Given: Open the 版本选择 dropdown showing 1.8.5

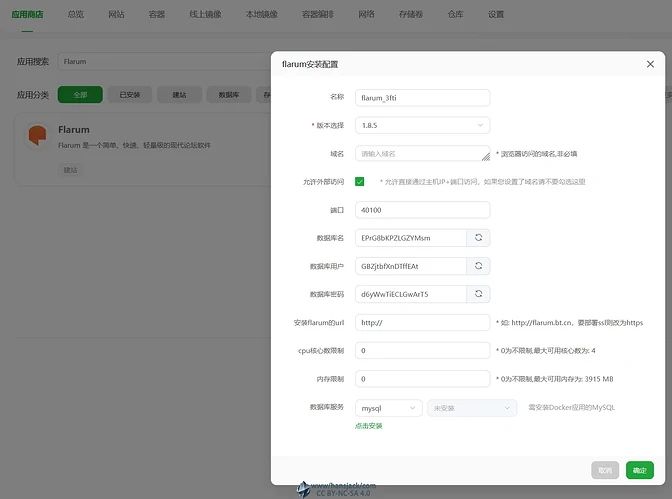Looking at the screenshot, I should coord(422,125).
